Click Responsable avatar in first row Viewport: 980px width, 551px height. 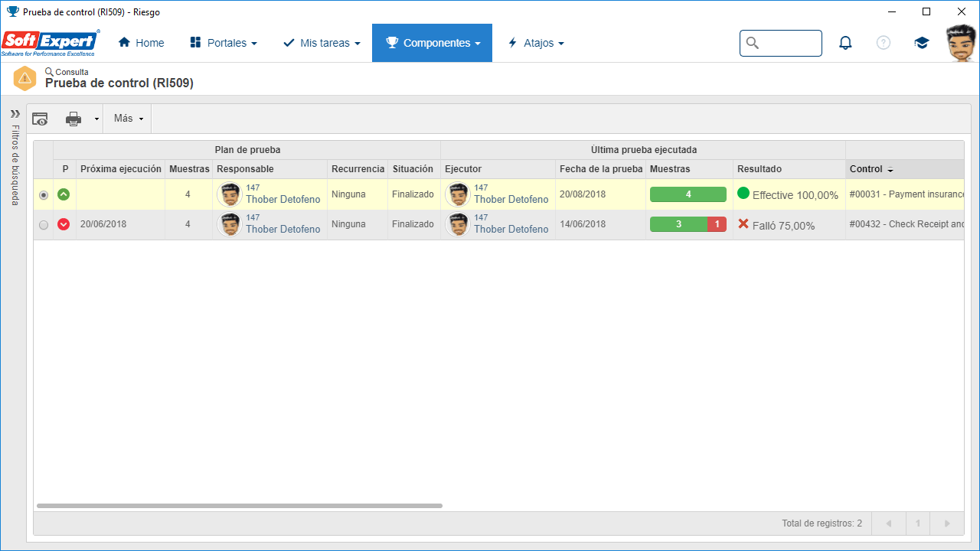(x=230, y=194)
